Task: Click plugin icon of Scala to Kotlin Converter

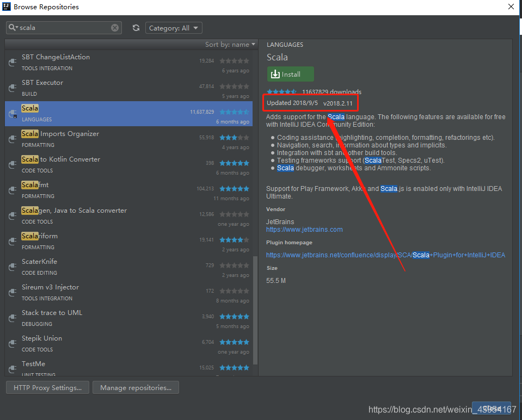Action: click(13, 165)
